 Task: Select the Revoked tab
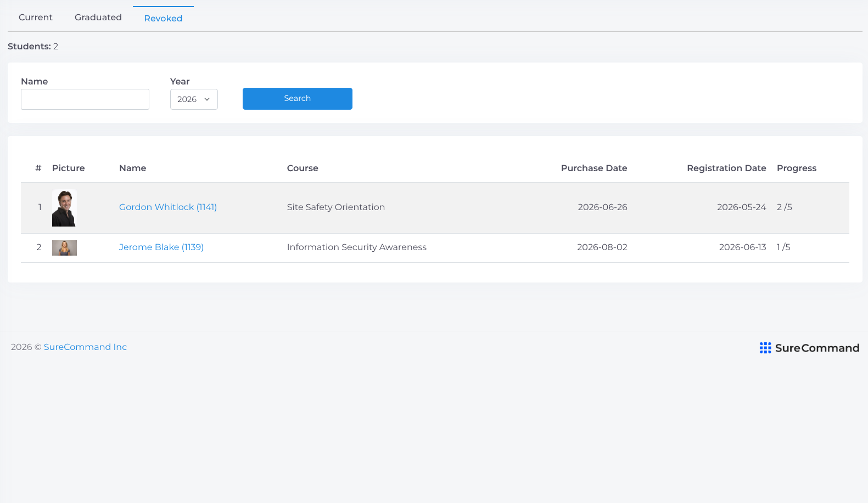pos(163,18)
